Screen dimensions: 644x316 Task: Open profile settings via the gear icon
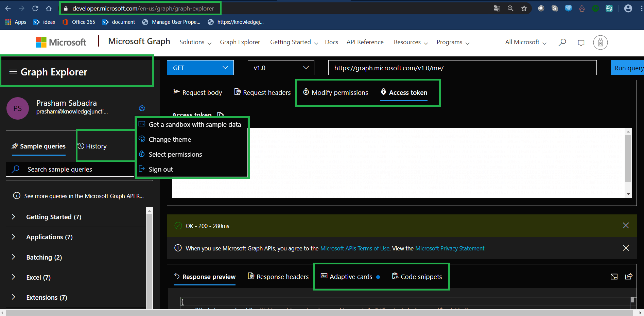point(142,108)
